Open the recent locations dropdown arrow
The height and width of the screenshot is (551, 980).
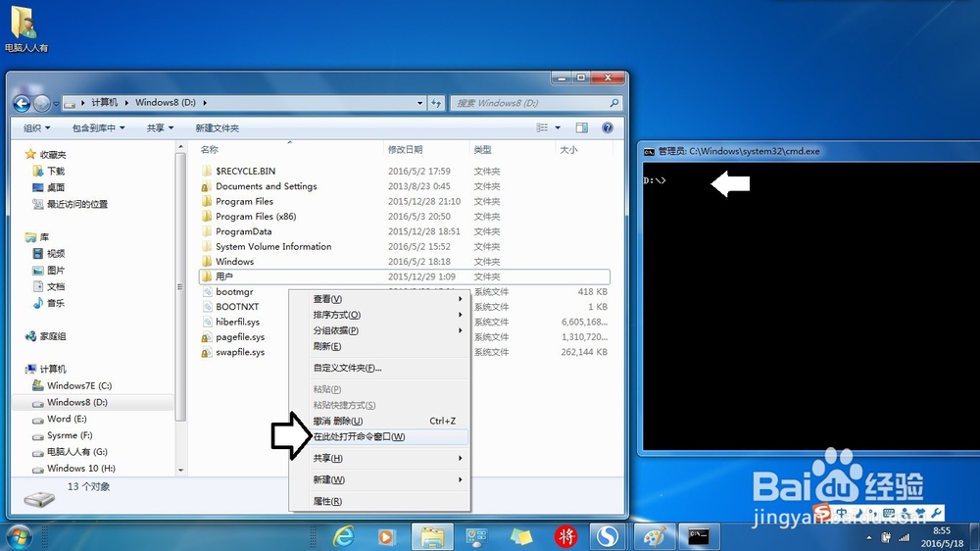(56, 103)
